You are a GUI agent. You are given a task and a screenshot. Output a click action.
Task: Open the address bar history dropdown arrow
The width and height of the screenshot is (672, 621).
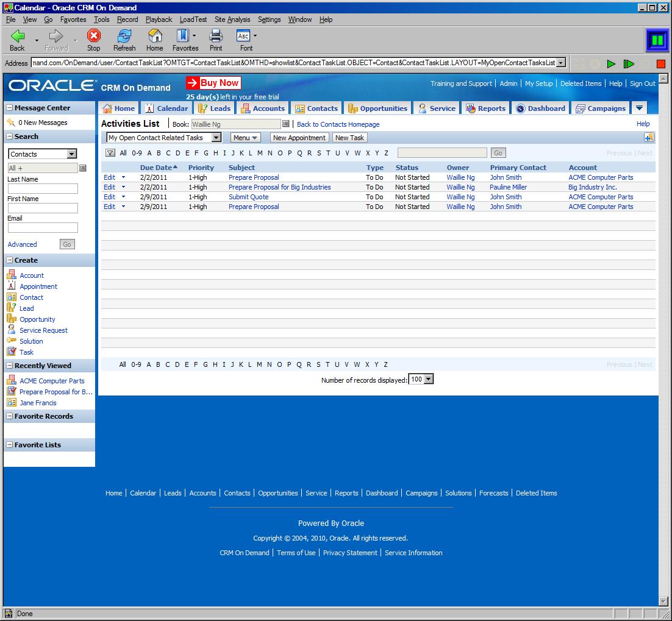(x=560, y=63)
